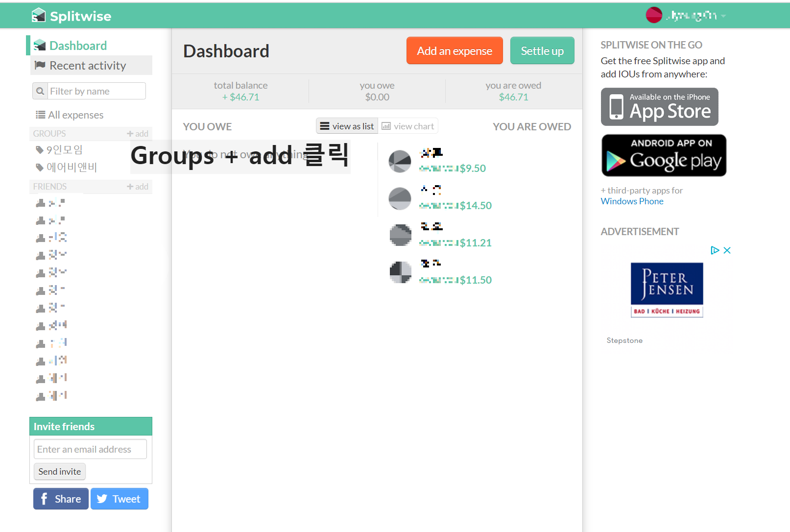This screenshot has height=532, width=790.
Task: Click the Settle up button
Action: (x=542, y=50)
